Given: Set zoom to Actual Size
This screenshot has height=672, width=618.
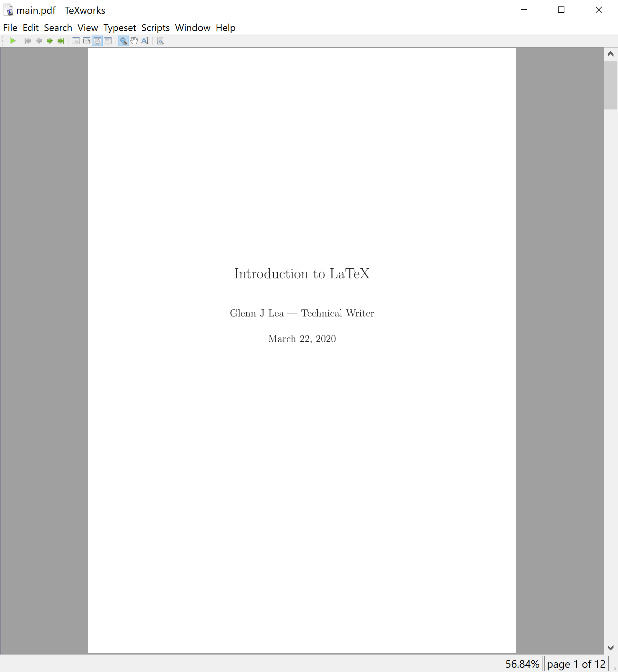Looking at the screenshot, I should [x=76, y=41].
